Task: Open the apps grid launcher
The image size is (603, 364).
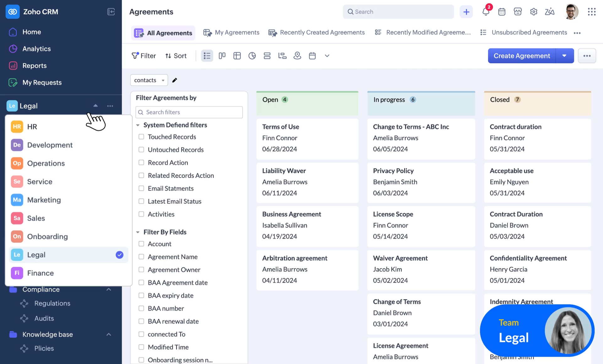Action: coord(592,12)
